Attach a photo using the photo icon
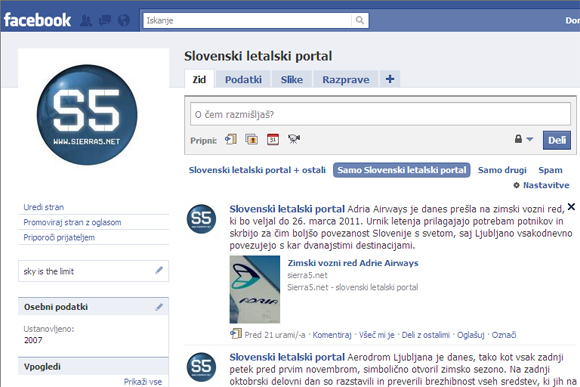 (x=252, y=139)
